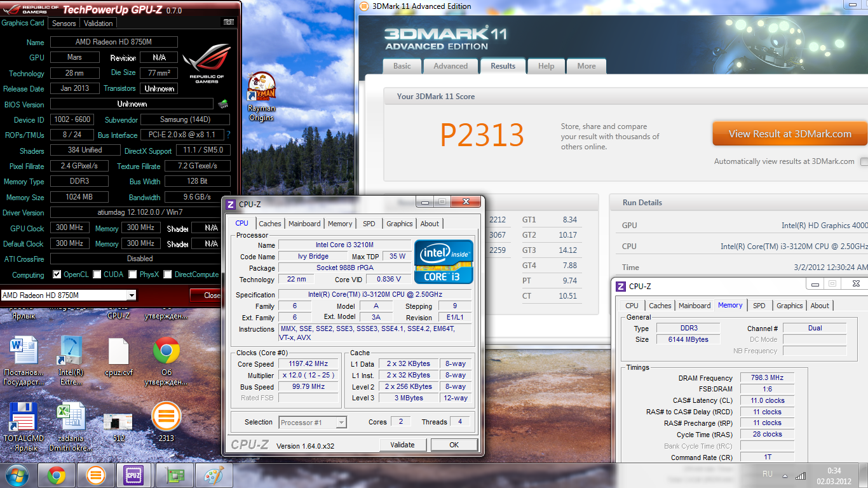Click the CPU-Z taskbar icon
The height and width of the screenshot is (488, 868).
tap(134, 475)
